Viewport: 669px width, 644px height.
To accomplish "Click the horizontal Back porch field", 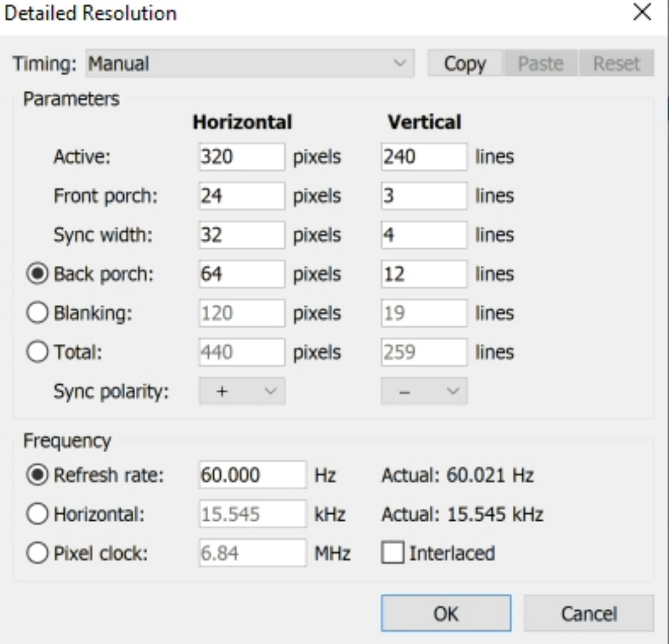I will tap(242, 274).
